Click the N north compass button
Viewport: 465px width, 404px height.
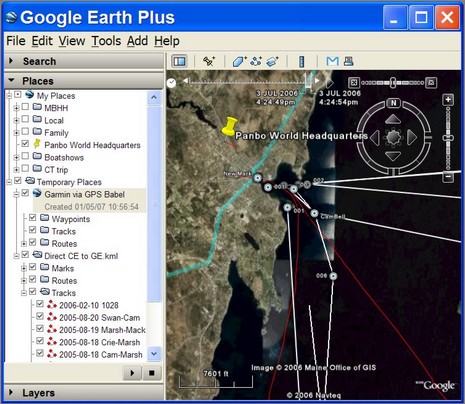click(x=394, y=103)
